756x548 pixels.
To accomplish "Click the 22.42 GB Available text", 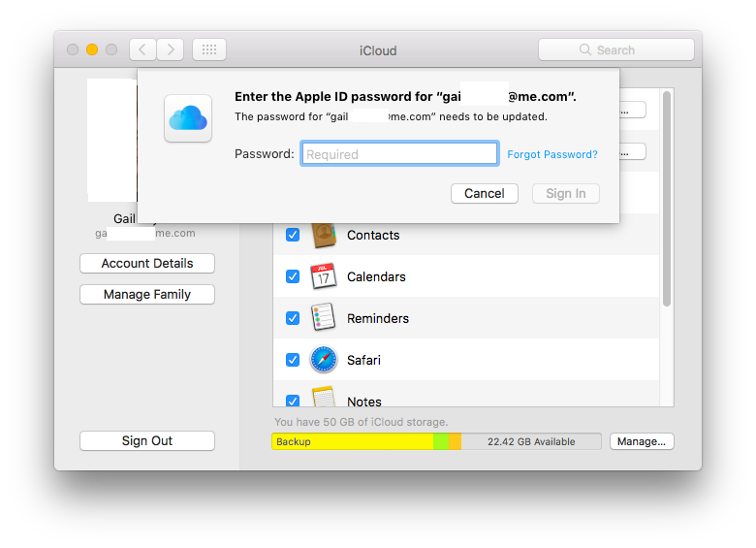I will coord(531,441).
